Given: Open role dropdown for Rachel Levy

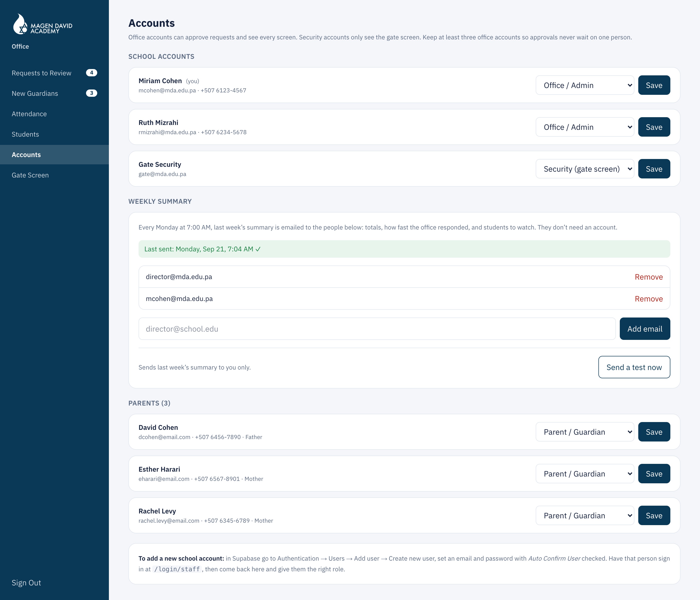Looking at the screenshot, I should pos(585,516).
